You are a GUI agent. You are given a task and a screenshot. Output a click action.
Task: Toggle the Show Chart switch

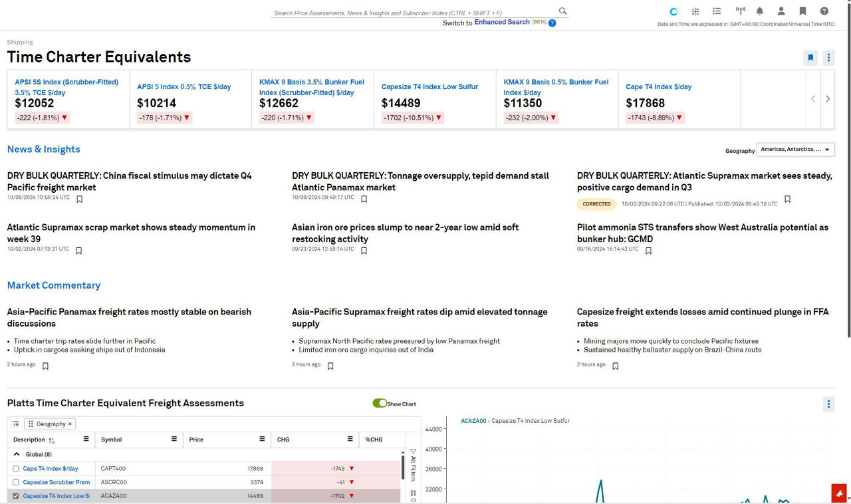(380, 404)
